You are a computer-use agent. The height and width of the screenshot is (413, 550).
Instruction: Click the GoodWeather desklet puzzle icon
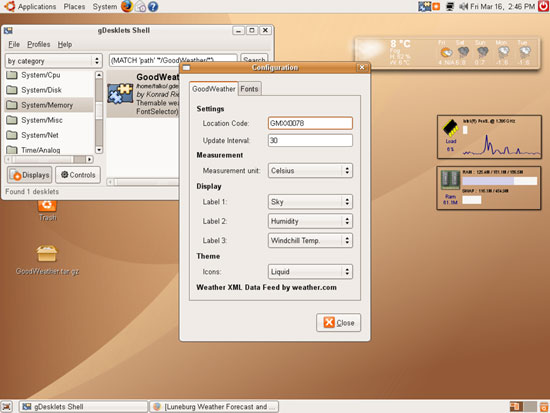tap(120, 94)
